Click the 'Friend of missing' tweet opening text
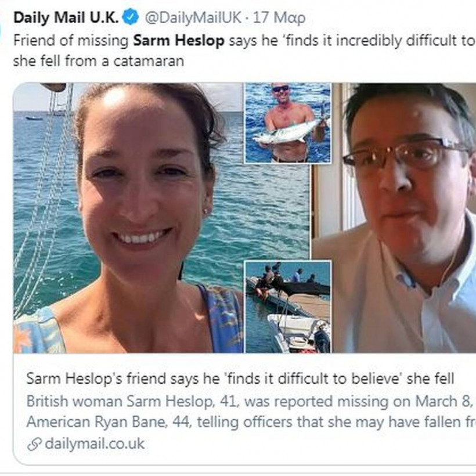The image size is (476, 476). [x=71, y=41]
